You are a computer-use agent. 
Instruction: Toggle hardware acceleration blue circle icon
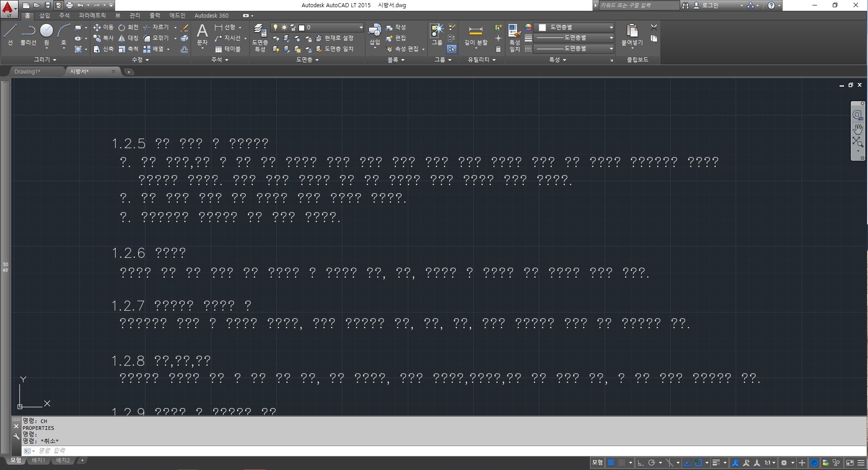[814, 462]
